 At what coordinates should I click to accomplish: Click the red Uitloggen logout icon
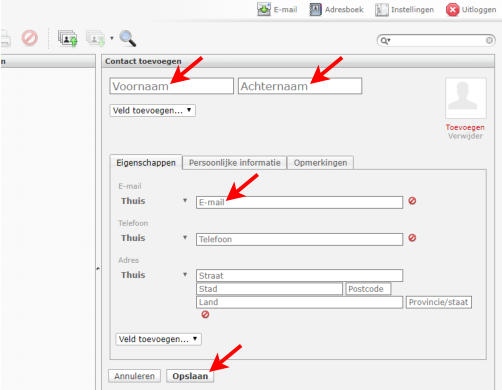tap(452, 10)
